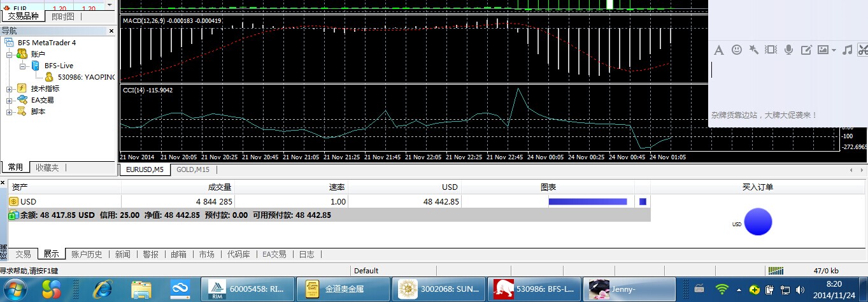
Task: Click the window shake icon in chat toolbar
Action: point(771,50)
